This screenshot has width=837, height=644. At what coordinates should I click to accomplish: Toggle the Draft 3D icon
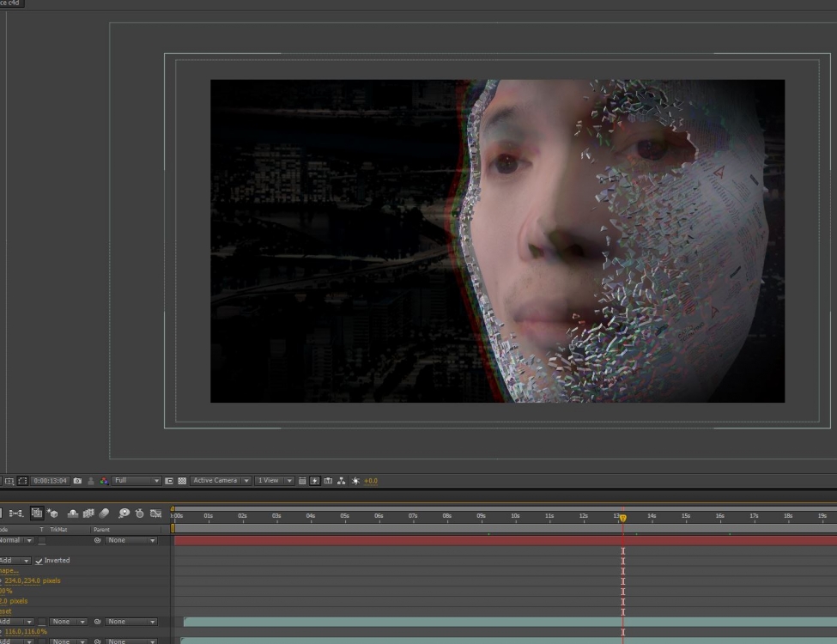click(53, 513)
